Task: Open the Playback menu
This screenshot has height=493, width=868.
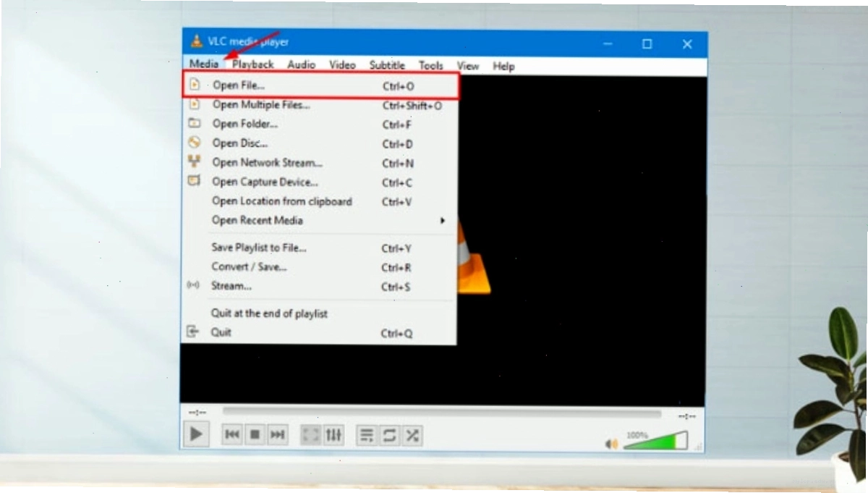Action: click(253, 64)
